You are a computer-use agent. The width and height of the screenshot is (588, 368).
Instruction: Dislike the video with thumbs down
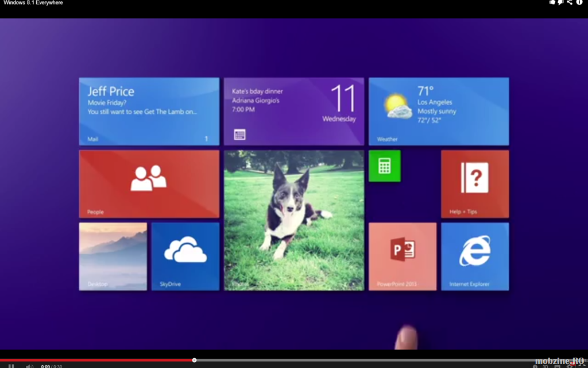point(560,2)
